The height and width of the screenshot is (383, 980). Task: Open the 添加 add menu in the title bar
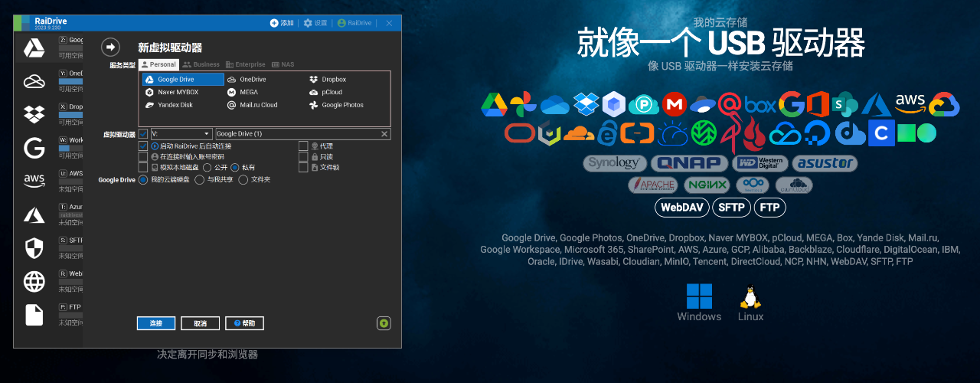click(x=282, y=23)
